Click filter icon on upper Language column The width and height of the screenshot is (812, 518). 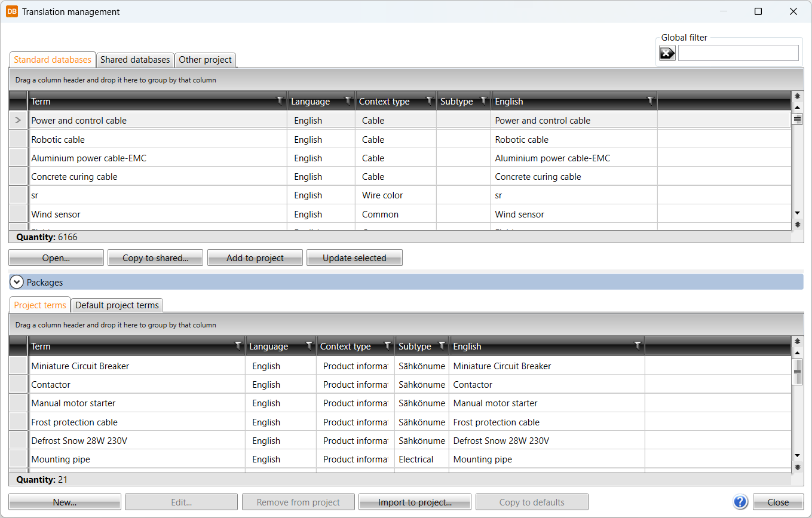point(348,101)
